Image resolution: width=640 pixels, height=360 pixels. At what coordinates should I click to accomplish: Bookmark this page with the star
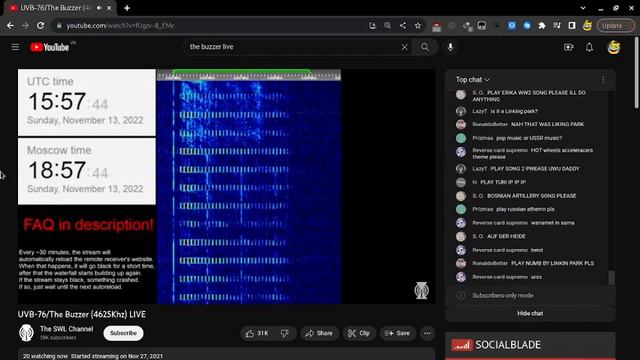[418, 25]
